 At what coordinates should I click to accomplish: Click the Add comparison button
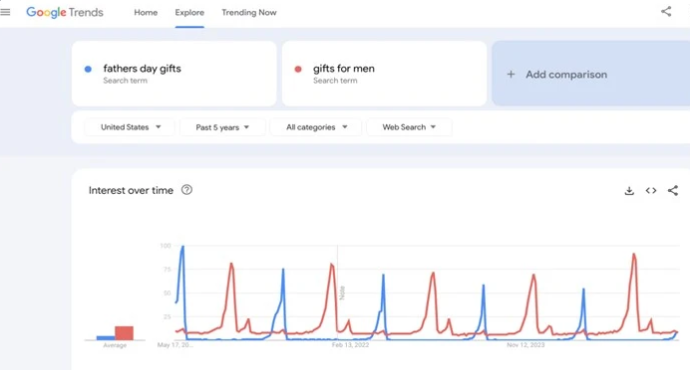click(x=591, y=73)
